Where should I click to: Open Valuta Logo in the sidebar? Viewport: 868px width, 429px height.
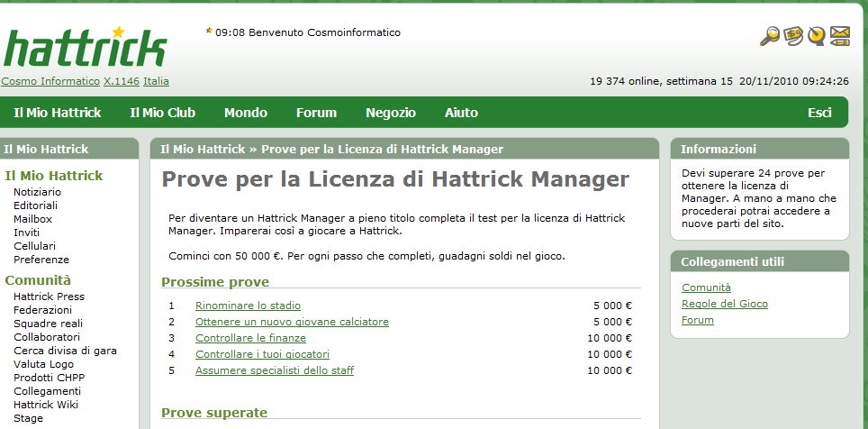point(44,364)
